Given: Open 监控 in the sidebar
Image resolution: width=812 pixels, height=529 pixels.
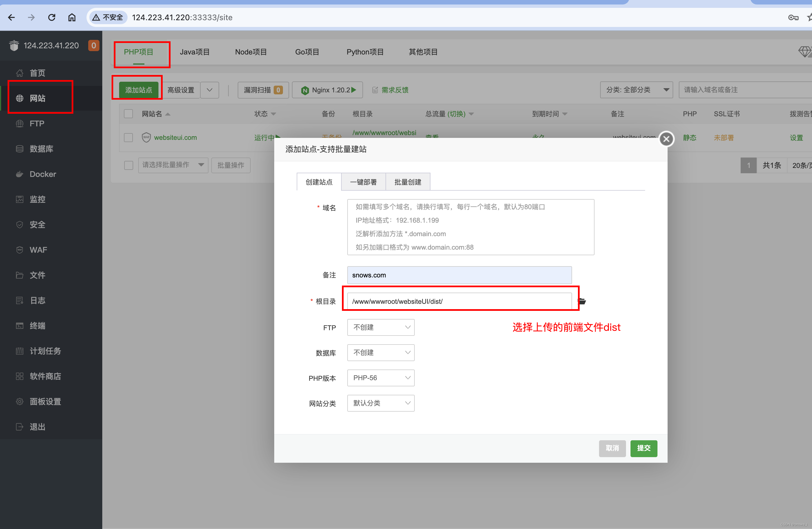Looking at the screenshot, I should click(x=38, y=199).
